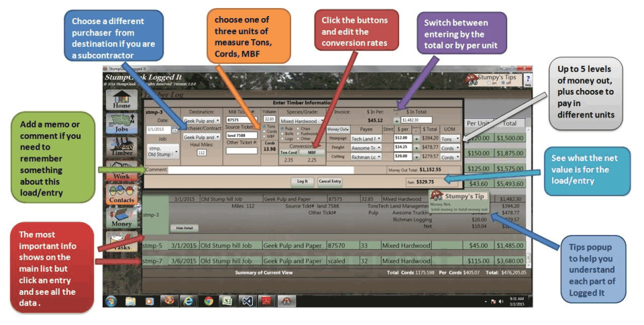The width and height of the screenshot is (644, 325).
Task: Click the switch button in the Stumpage row
Action: point(416,139)
